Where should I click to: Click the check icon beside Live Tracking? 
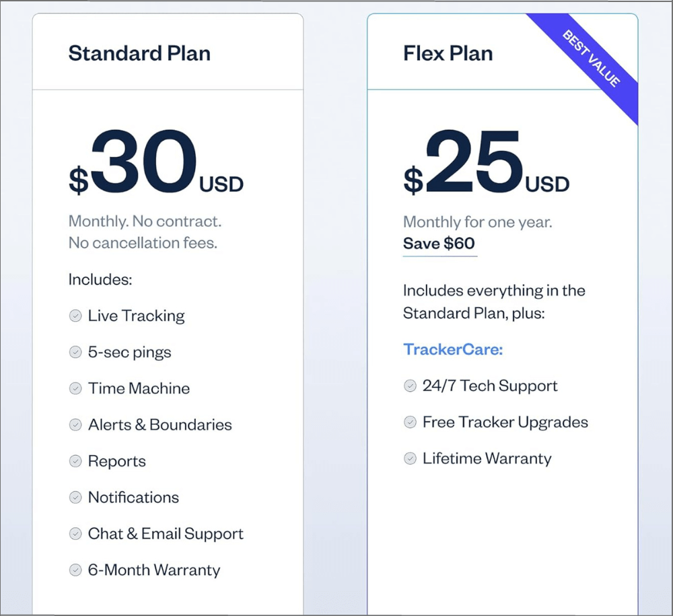pyautogui.click(x=75, y=316)
